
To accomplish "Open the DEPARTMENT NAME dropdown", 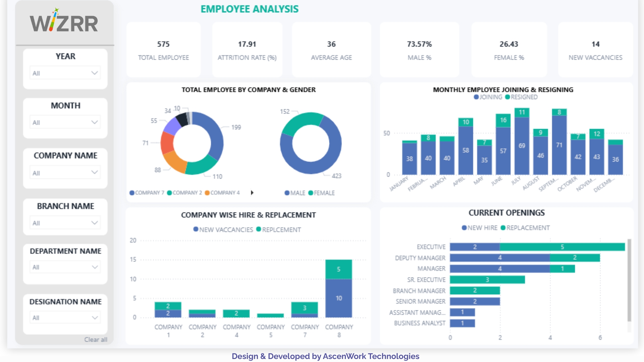I will [65, 267].
